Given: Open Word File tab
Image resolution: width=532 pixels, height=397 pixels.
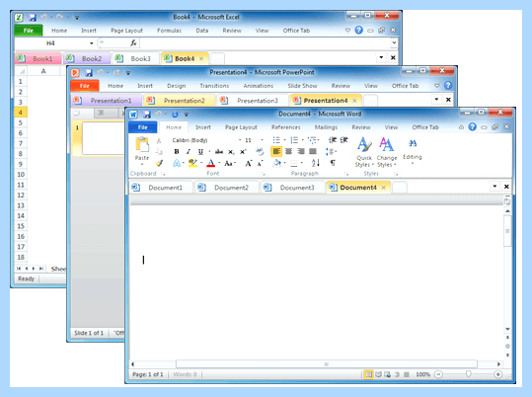Looking at the screenshot, I should (x=142, y=127).
